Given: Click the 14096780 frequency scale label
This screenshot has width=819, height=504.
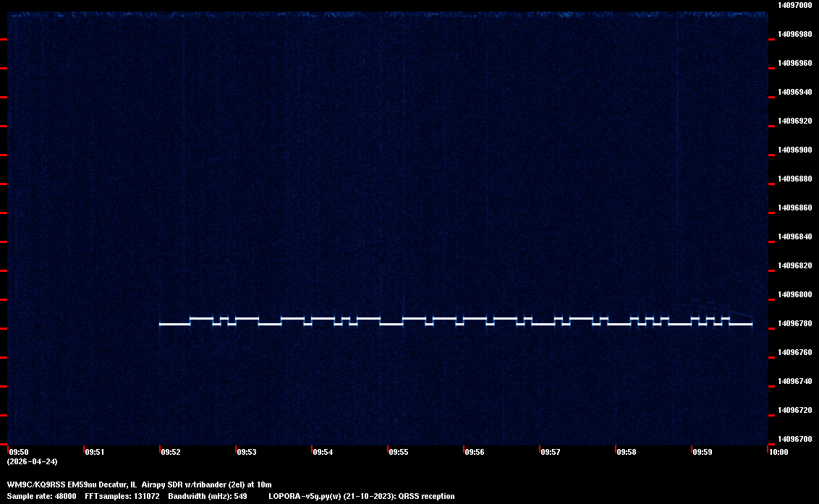Looking at the screenshot, I should 794,323.
